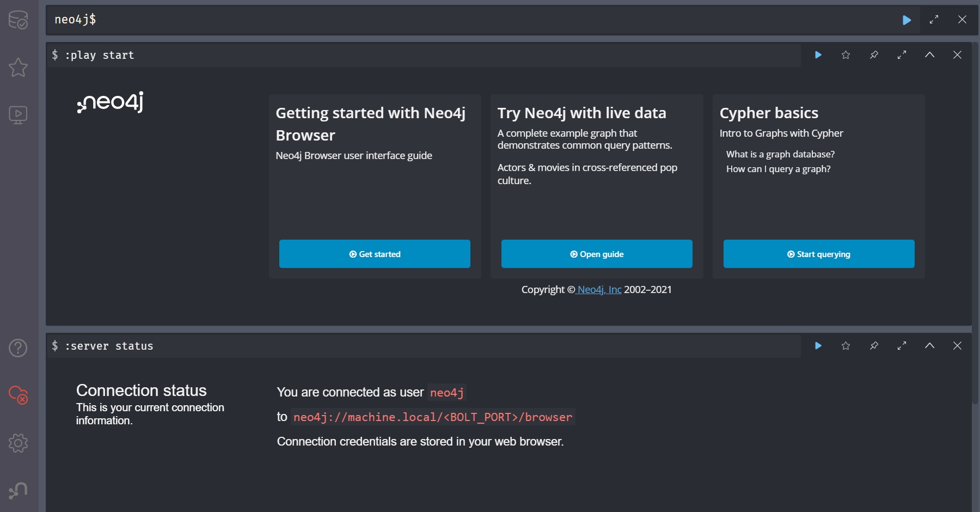Open the Favorites star sidebar icon
Screen dimensions: 980x512
pos(19,68)
